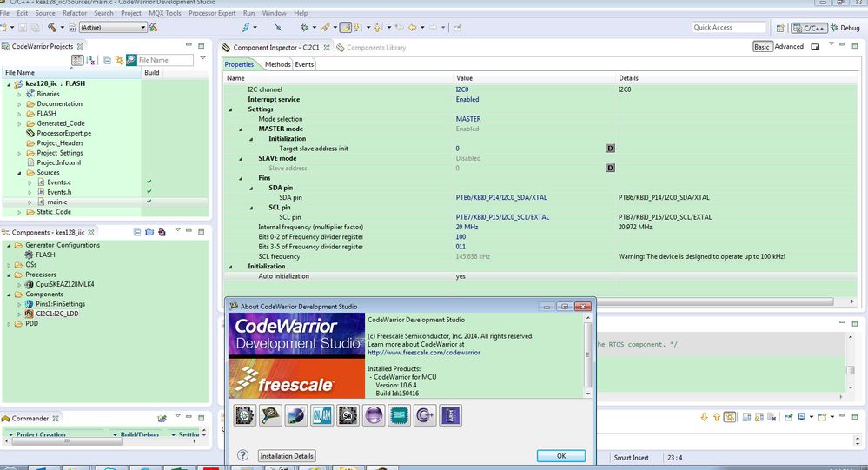The width and height of the screenshot is (868, 470).
Task: Click the Installation Details button
Action: (287, 455)
